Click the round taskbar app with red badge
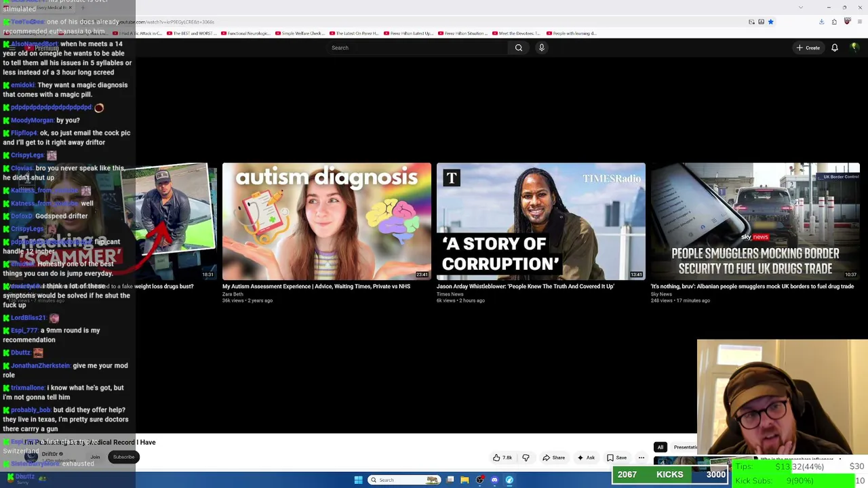This screenshot has width=868, height=488. 480,480
